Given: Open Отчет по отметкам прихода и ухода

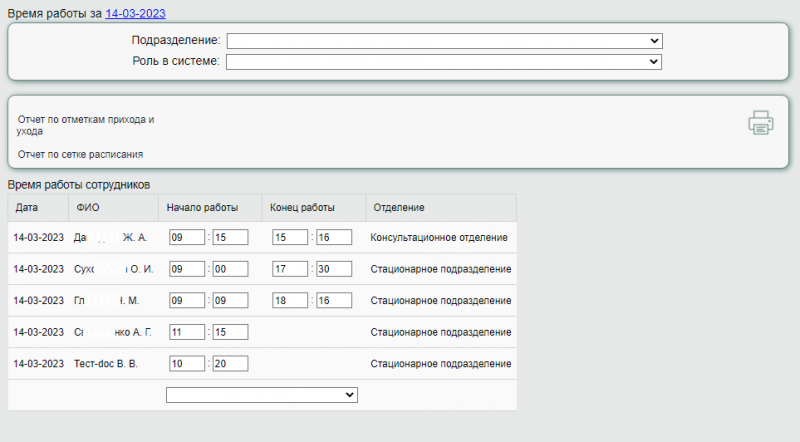Looking at the screenshot, I should pos(86,125).
